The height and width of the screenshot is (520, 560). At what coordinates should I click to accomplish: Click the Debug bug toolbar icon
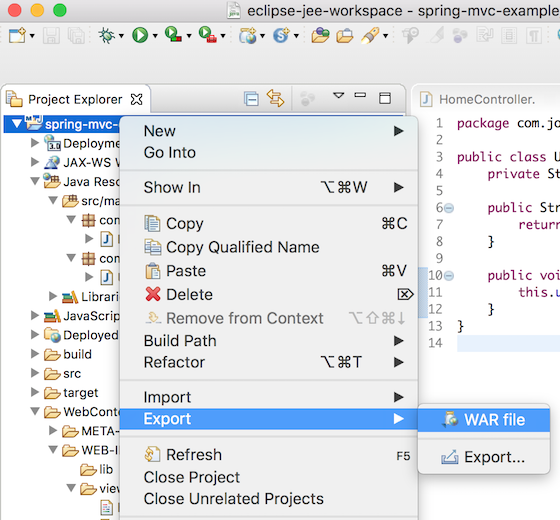point(106,35)
